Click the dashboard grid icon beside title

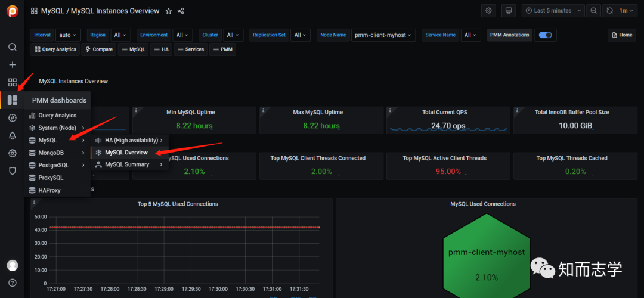[35, 11]
